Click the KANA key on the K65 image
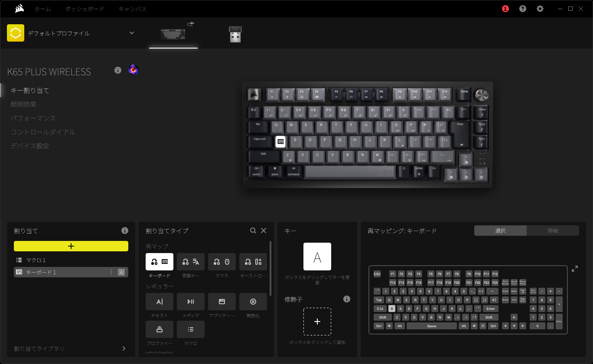Viewport: 593px width, 364px height. click(419, 171)
